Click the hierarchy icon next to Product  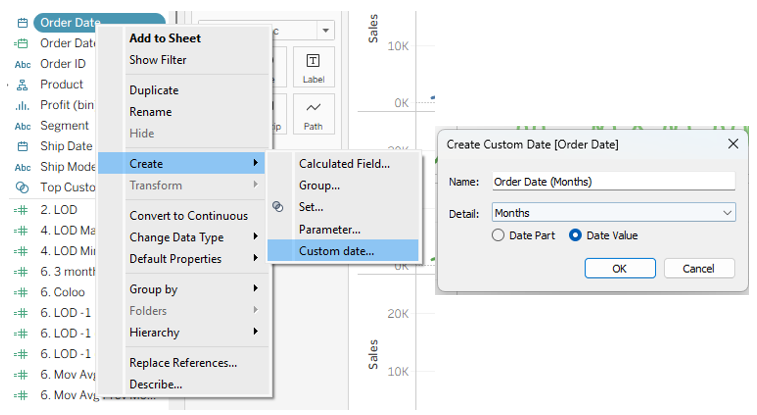[22, 85]
